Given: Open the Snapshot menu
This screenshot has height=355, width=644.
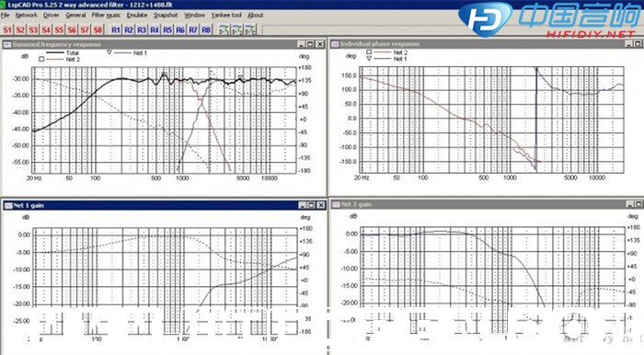Looking at the screenshot, I should click(x=166, y=16).
